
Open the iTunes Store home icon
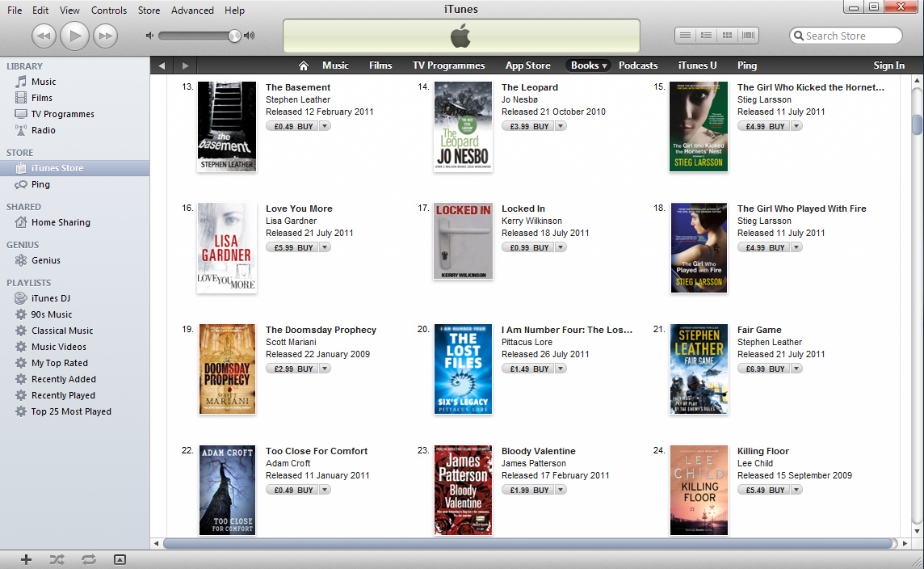point(304,65)
